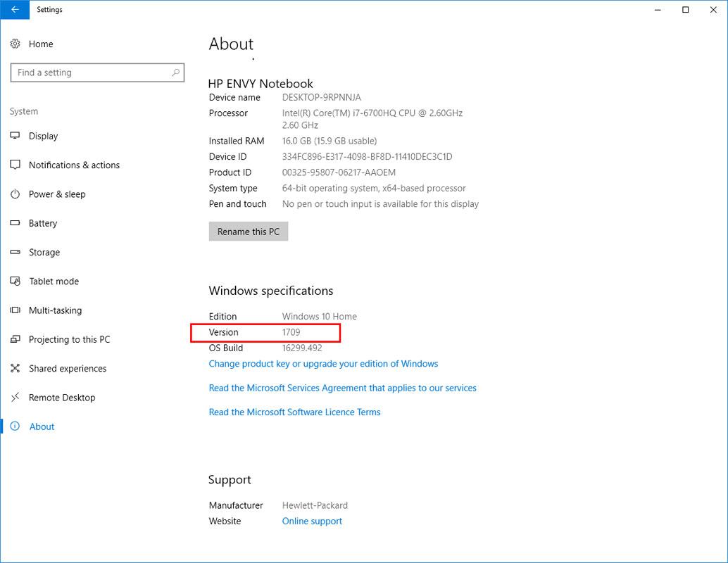The height and width of the screenshot is (563, 728).
Task: Click Product ID 00325-95807-06217-AAOEM
Action: (339, 172)
